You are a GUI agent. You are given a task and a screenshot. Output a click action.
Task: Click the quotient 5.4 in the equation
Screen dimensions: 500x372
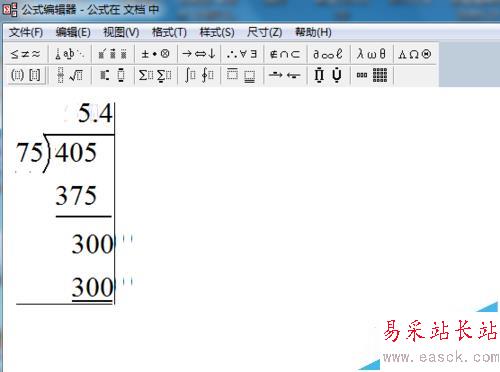[95, 114]
